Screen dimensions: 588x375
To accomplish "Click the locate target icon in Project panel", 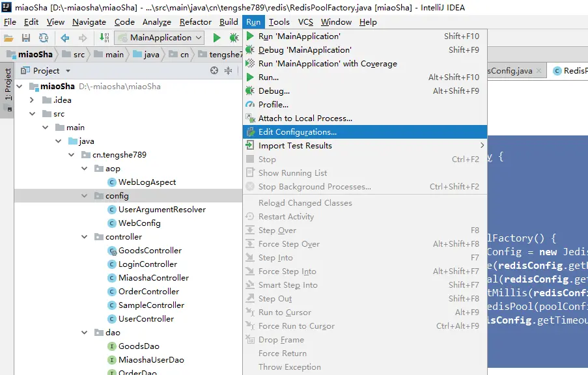I will 214,70.
